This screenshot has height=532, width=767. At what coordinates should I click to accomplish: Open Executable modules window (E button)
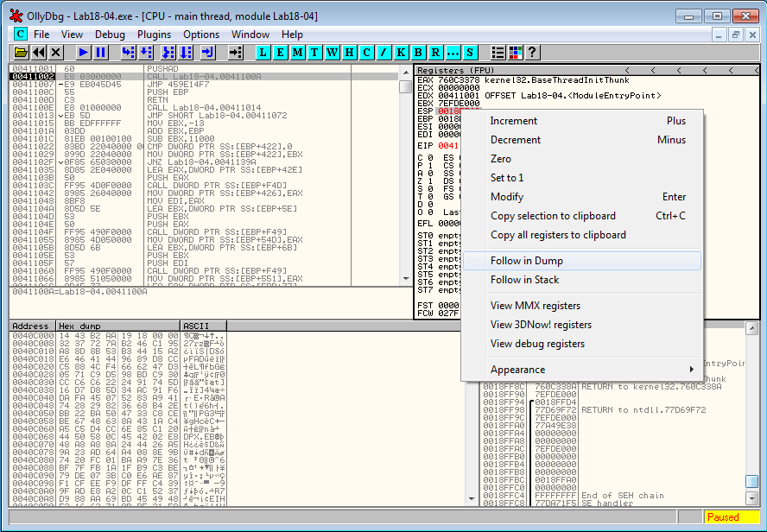[281, 54]
